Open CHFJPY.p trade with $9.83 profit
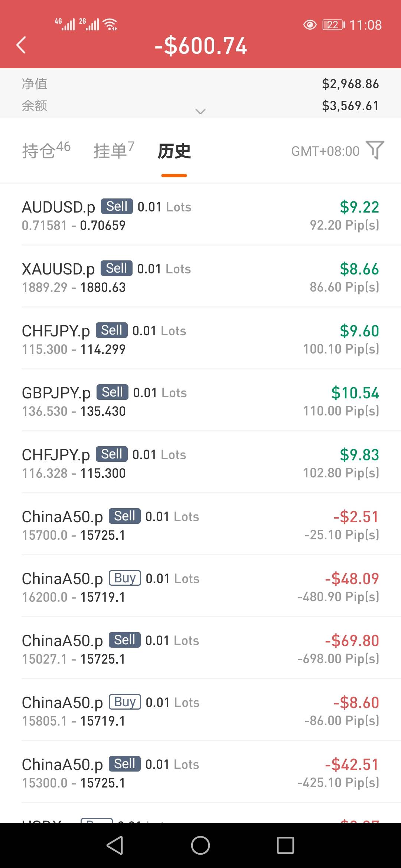Viewport: 401px width, 868px height. click(200, 463)
